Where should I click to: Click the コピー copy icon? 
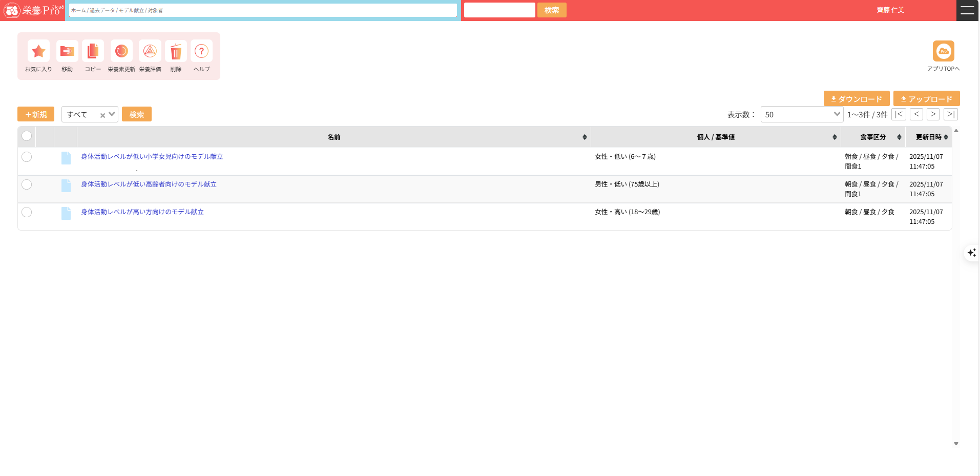click(93, 51)
